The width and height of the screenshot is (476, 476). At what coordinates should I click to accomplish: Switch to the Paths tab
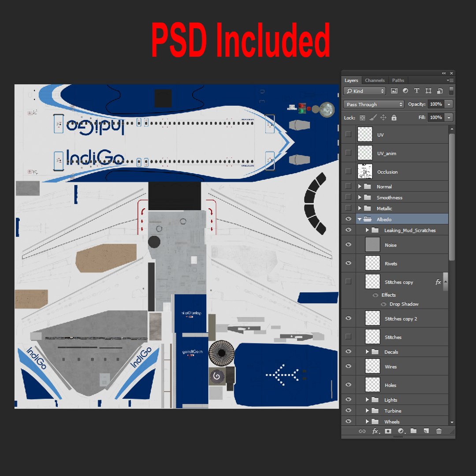coord(398,81)
